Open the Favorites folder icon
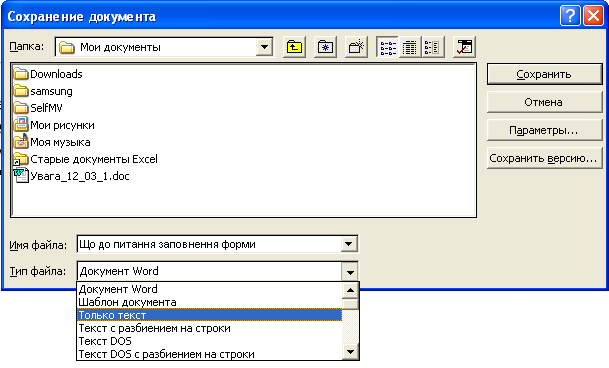 pyautogui.click(x=325, y=47)
